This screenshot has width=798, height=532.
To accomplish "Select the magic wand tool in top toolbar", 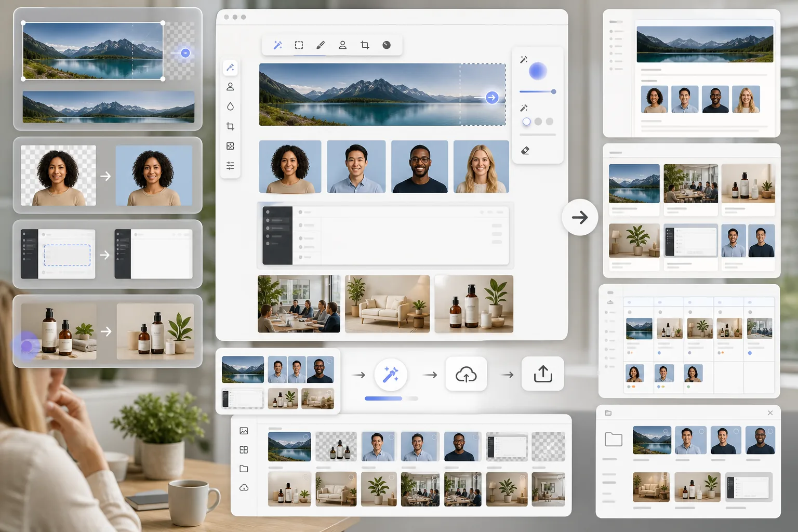I will pyautogui.click(x=278, y=45).
